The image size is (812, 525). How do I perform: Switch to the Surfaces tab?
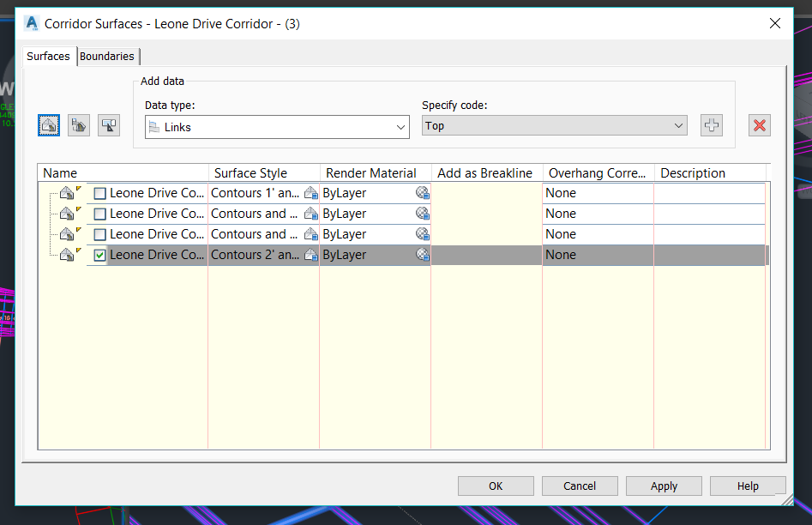[48, 56]
